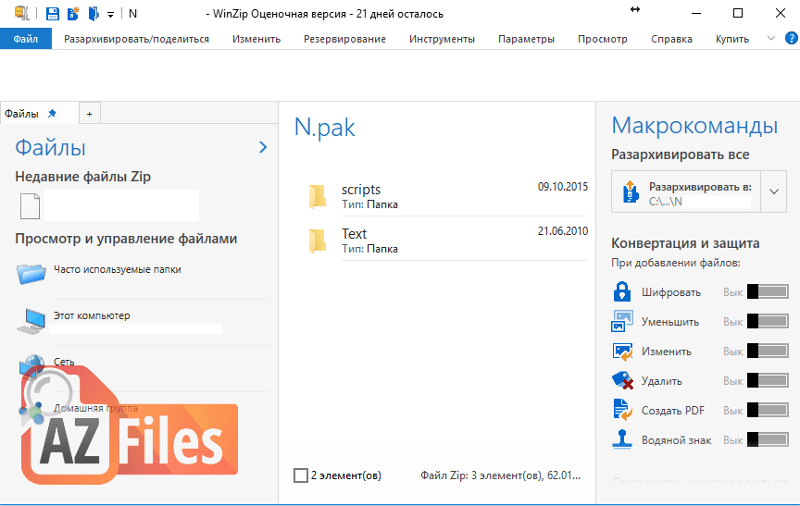Click the N.pak archive title

point(324,128)
